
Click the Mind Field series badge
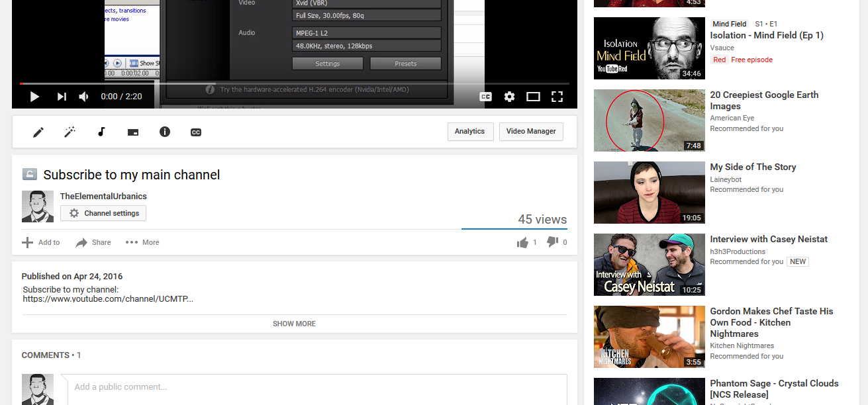(x=730, y=24)
